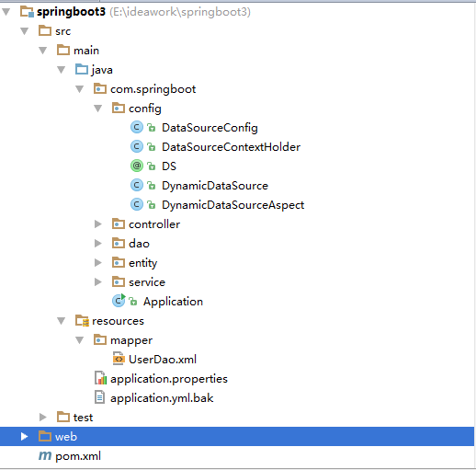Click the com.springboot package icon
This screenshot has height=470, width=476.
(x=100, y=88)
